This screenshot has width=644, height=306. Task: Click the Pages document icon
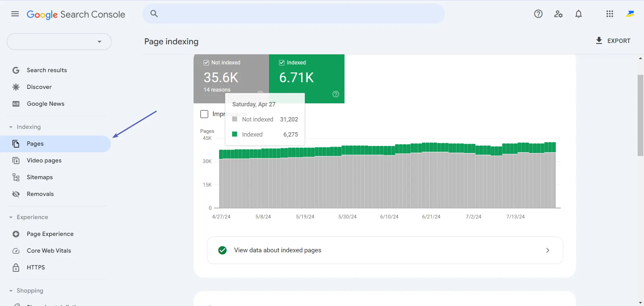coord(16,144)
